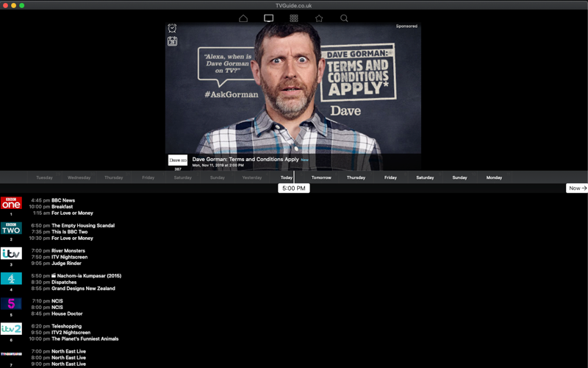Viewport: 588px width, 368px height.
Task: Open NCIS listing at 8:00 pm
Action: click(57, 308)
